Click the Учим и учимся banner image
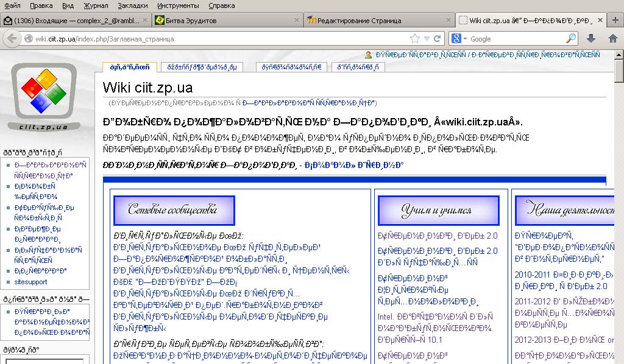Viewport: 624px width, 364px height. pos(439,210)
